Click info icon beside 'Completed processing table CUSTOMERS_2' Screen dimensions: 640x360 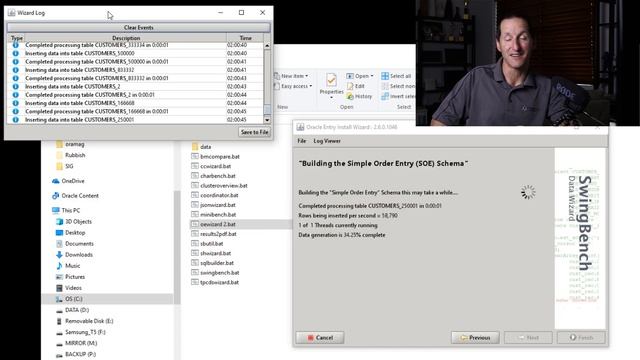pos(16,95)
